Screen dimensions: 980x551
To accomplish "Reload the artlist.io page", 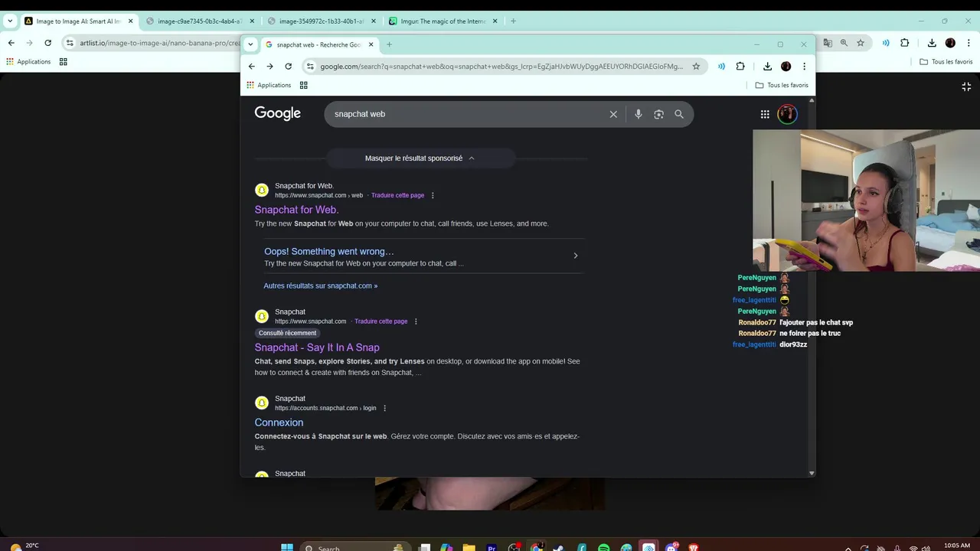I will (x=47, y=43).
